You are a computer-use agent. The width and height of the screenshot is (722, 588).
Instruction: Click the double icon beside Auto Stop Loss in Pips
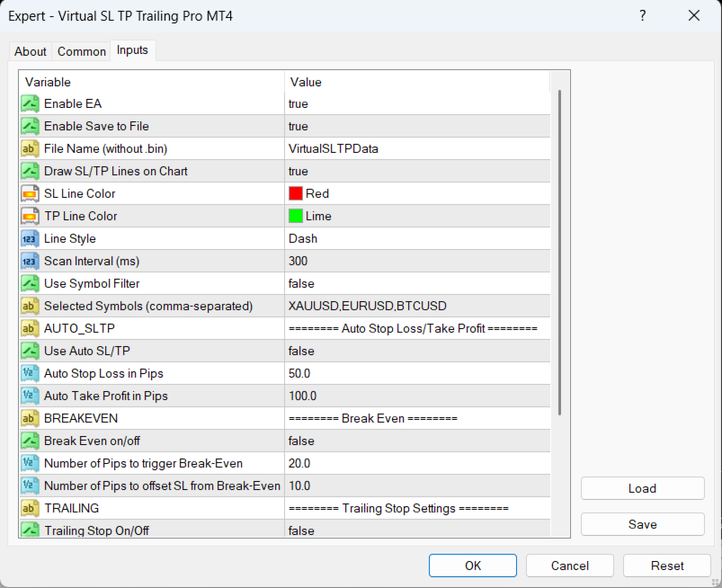[30, 373]
